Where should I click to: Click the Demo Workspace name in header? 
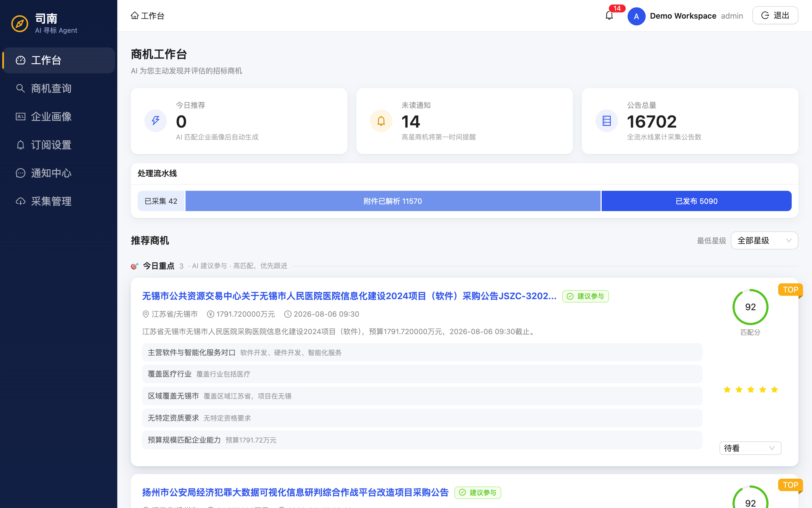click(x=683, y=16)
